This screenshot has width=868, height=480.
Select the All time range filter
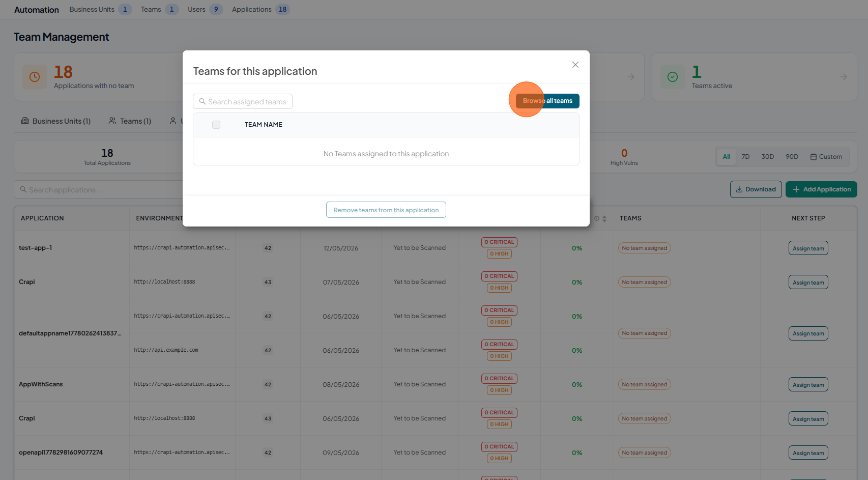click(x=727, y=157)
